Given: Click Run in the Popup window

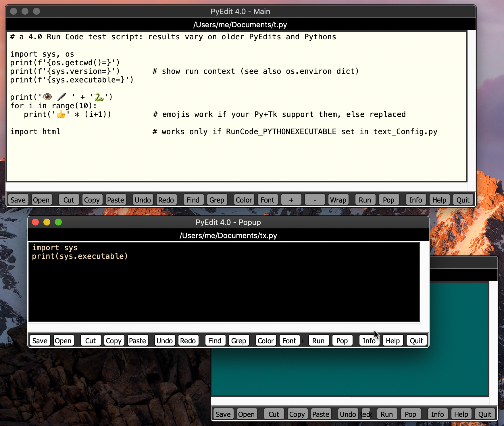Looking at the screenshot, I should tap(318, 340).
